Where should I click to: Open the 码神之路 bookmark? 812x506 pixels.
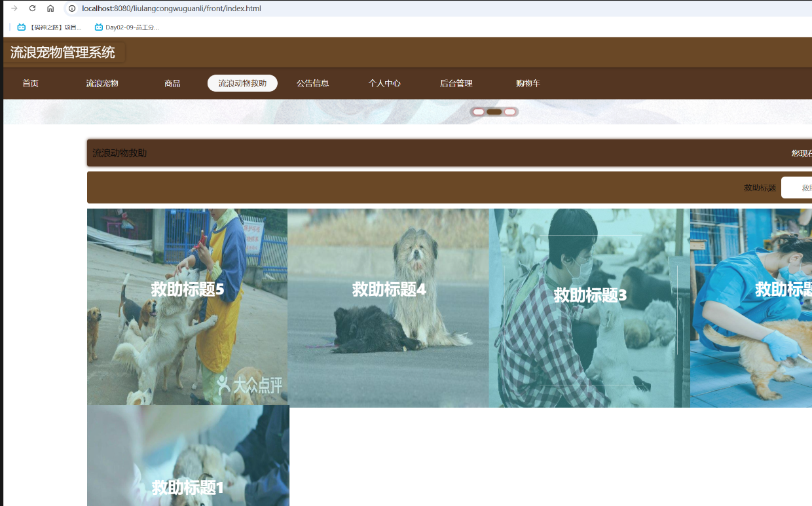coord(50,27)
